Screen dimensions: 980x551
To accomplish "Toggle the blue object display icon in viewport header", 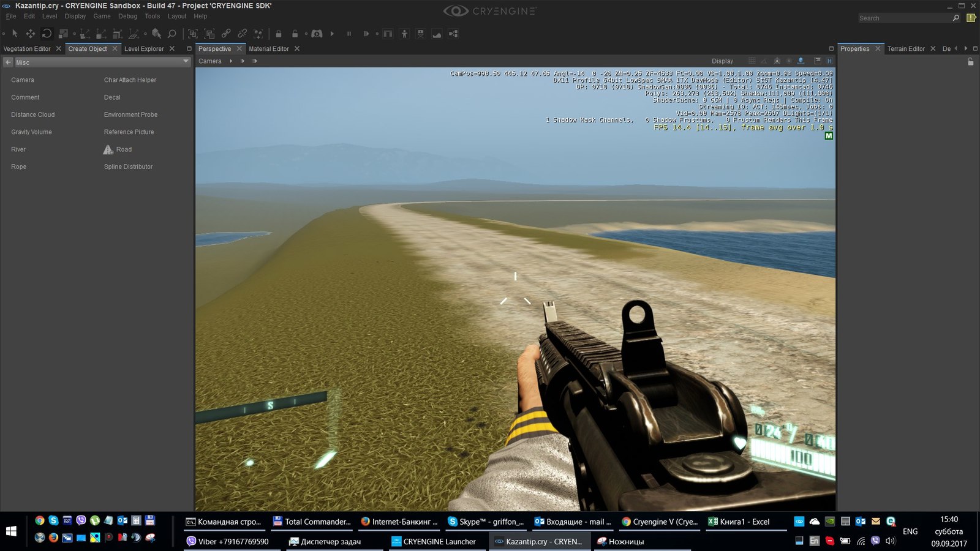I will point(801,61).
